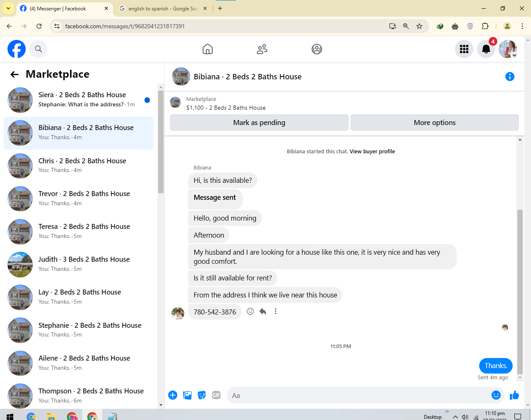This screenshot has height=420, width=531.
Task: Open more options for phone number message
Action: point(276,311)
